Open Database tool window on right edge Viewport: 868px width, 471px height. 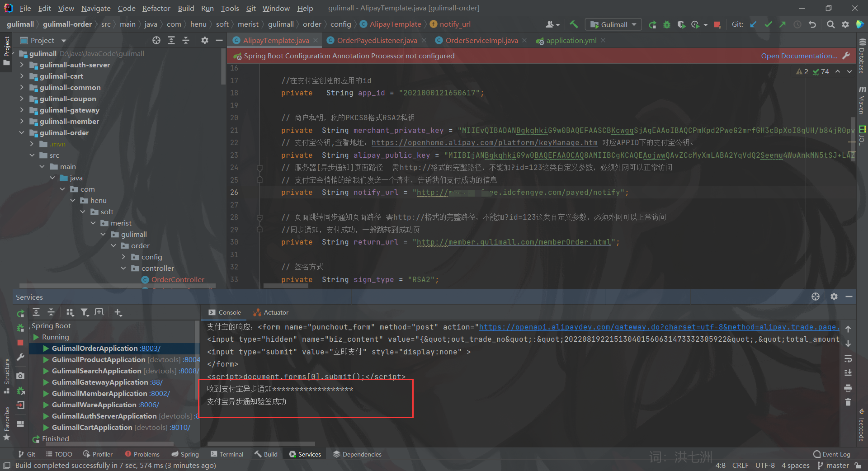point(862,57)
